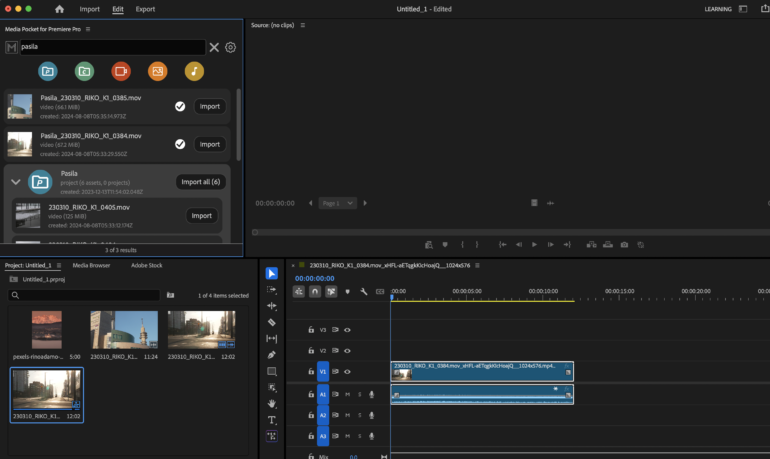
Task: Select the Hand tool
Action: pyautogui.click(x=272, y=404)
